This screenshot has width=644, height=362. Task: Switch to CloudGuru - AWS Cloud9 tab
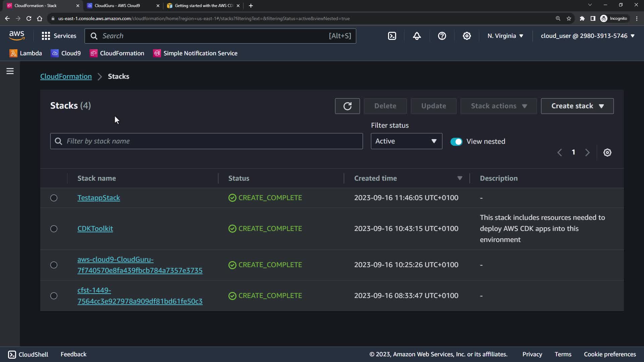[x=117, y=6]
